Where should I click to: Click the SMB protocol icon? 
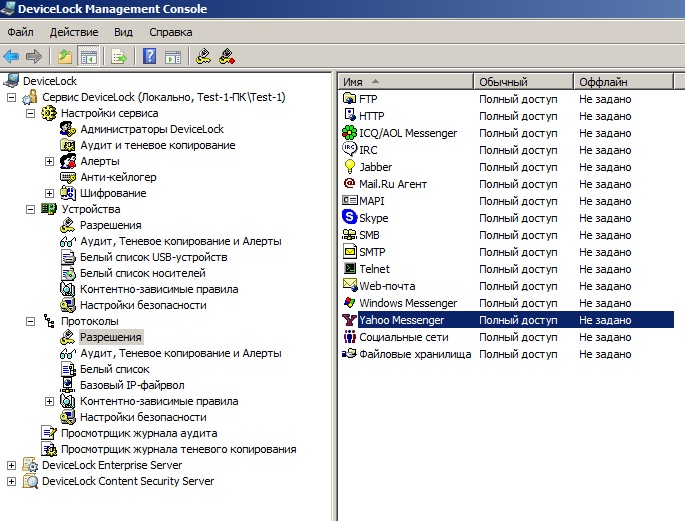tap(349, 235)
